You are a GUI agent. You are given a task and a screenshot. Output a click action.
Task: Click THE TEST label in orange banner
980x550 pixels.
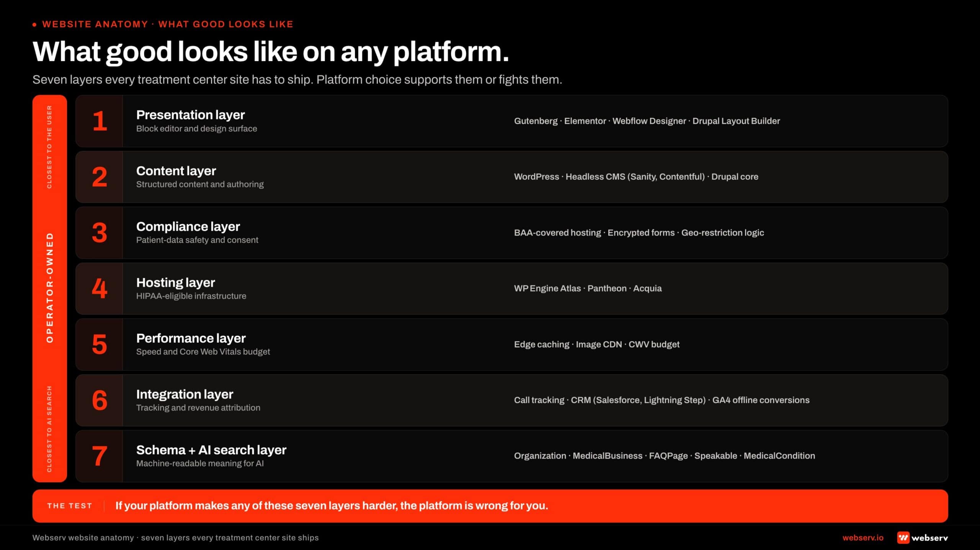(x=70, y=506)
